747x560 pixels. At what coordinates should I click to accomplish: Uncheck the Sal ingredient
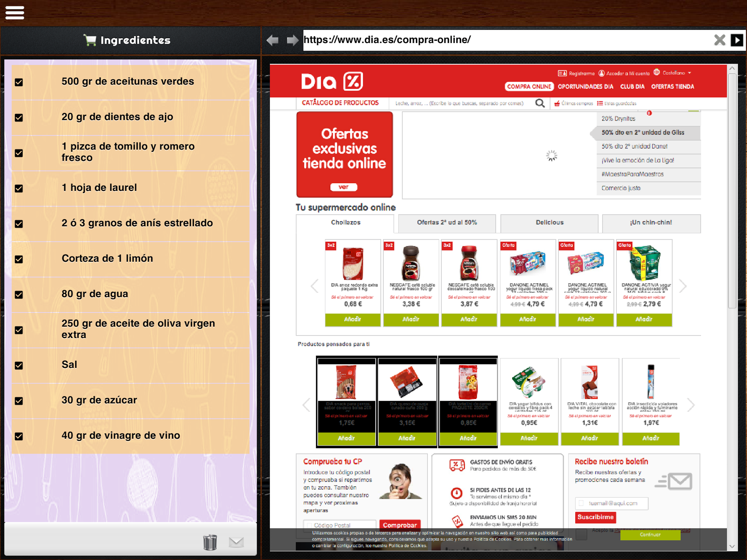tap(19, 365)
